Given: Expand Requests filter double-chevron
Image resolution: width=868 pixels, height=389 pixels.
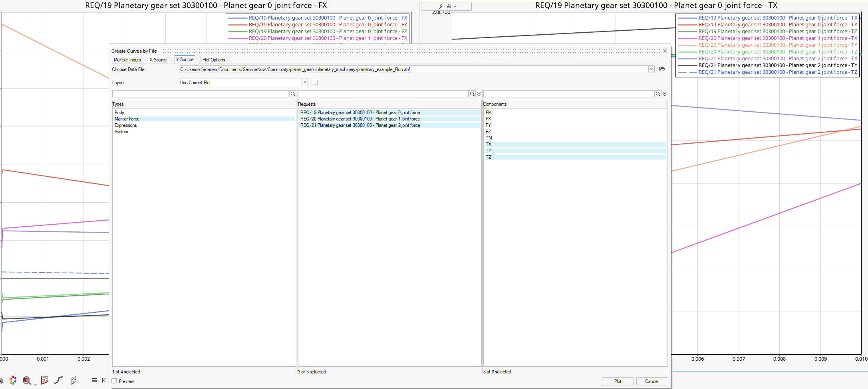Looking at the screenshot, I should tap(479, 94).
